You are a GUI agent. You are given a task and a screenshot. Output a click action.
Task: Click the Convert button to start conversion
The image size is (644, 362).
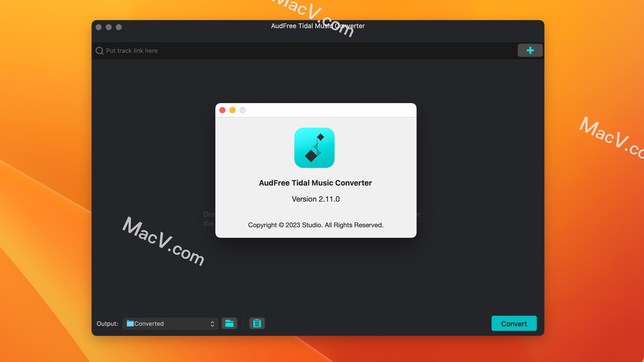pos(514,323)
